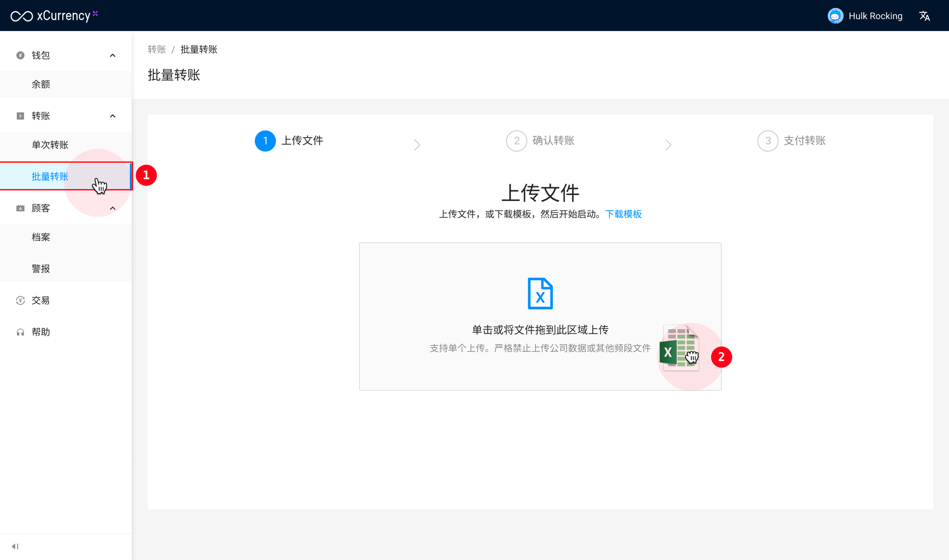Click the 交易 transactions icon
Image resolution: width=949 pixels, height=560 pixels.
click(20, 301)
